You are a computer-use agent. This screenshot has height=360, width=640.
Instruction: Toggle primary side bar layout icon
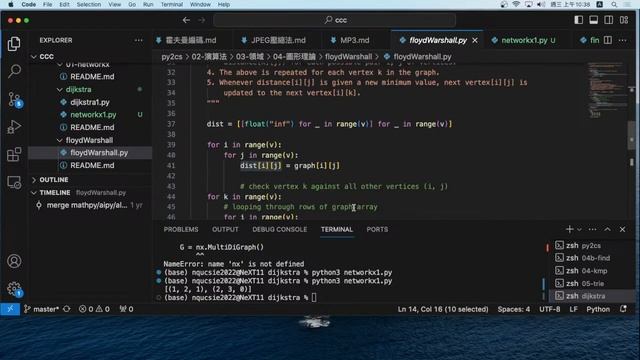[x=578, y=20]
